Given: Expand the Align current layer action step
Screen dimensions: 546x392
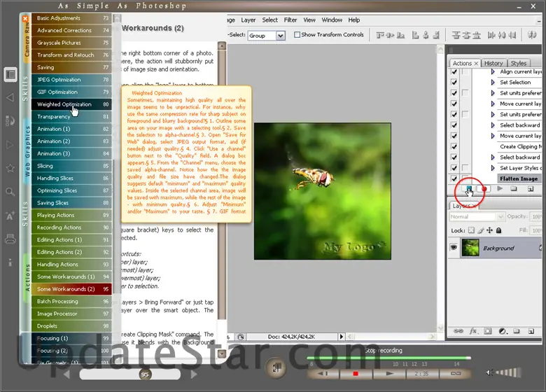Looking at the screenshot, I should point(493,72).
